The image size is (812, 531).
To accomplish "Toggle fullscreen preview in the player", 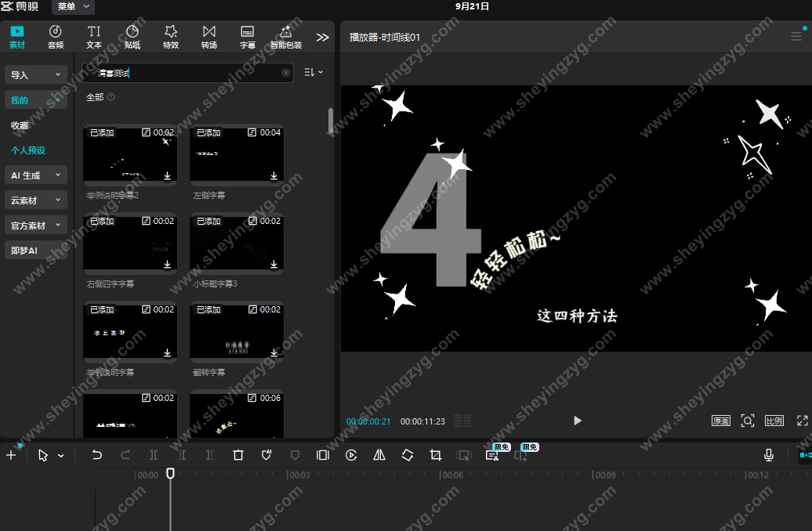I will click(803, 421).
